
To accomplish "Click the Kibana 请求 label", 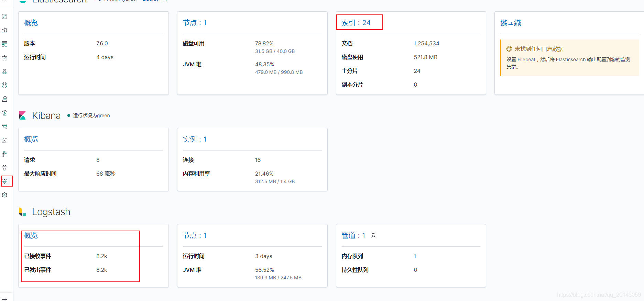I will [30, 160].
